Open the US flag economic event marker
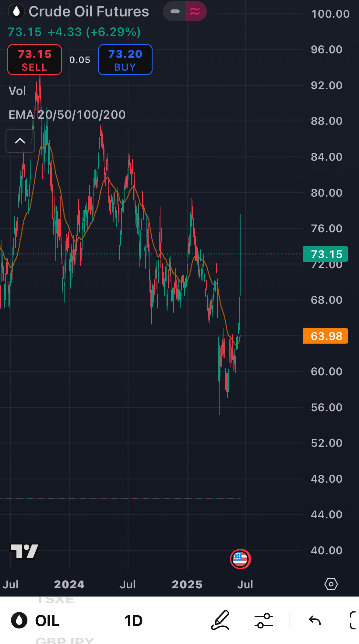Image resolution: width=359 pixels, height=644 pixels. pos(240,559)
